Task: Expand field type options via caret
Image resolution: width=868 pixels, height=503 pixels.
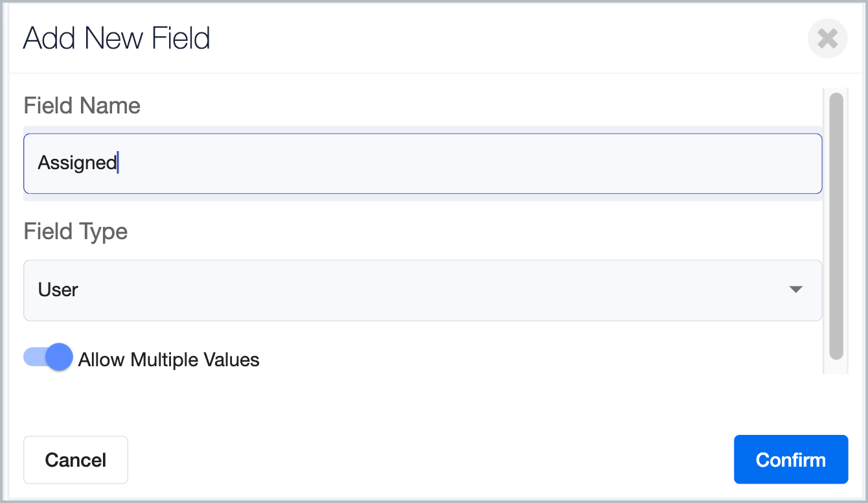Action: click(x=796, y=290)
